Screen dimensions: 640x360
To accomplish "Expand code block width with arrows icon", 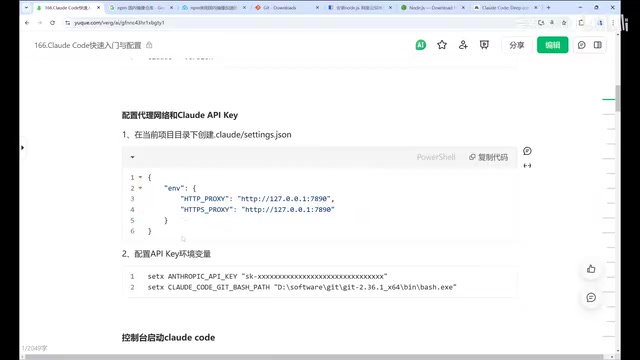I will [x=527, y=165].
